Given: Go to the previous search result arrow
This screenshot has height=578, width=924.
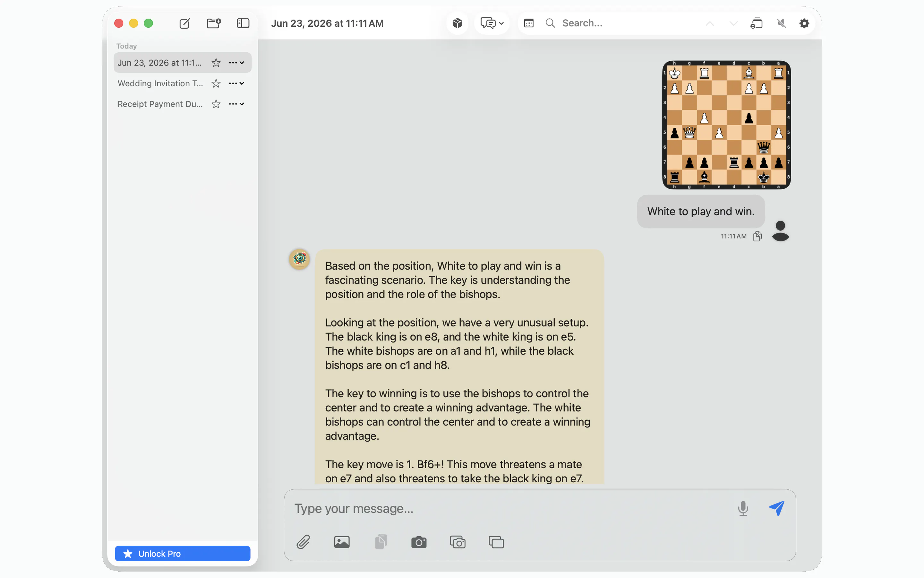Looking at the screenshot, I should (x=709, y=23).
